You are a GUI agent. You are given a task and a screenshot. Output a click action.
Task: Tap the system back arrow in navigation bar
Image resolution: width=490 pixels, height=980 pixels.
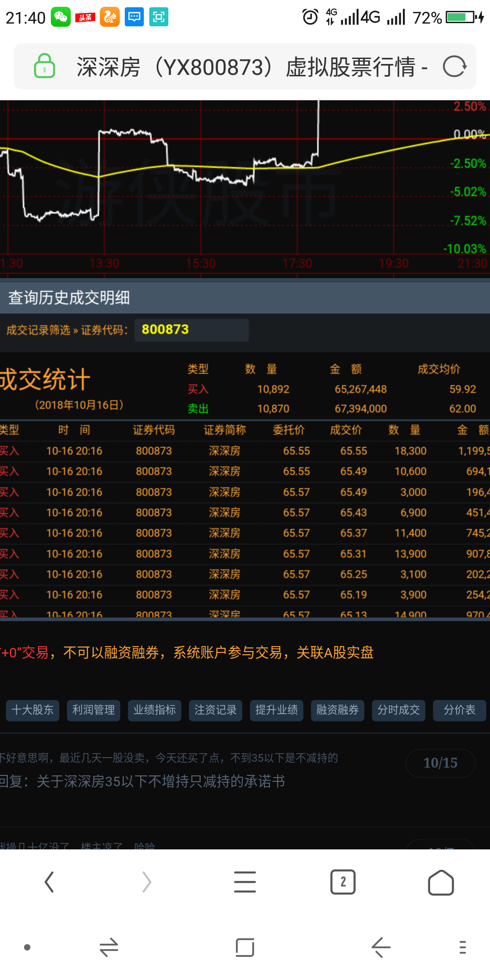click(x=381, y=947)
